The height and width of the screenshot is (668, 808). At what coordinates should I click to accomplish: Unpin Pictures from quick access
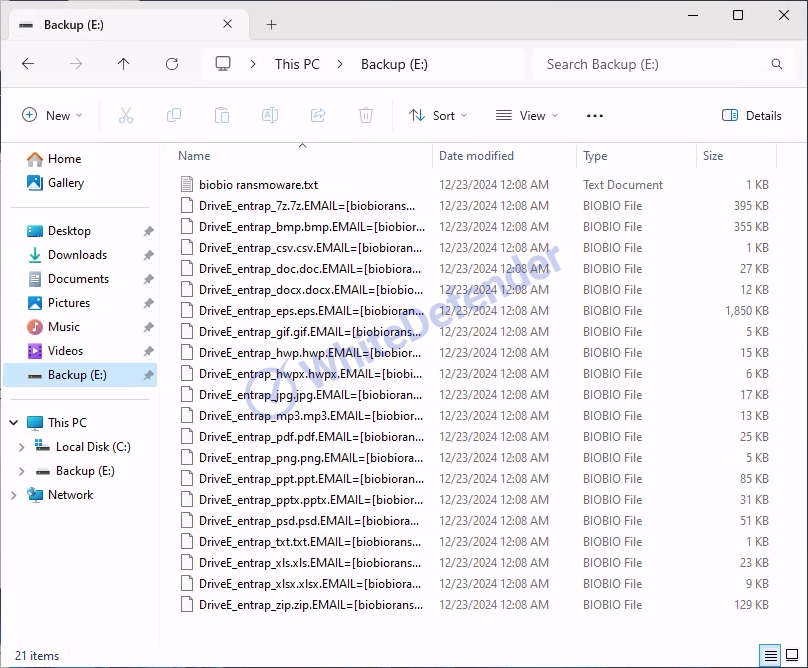(x=148, y=303)
